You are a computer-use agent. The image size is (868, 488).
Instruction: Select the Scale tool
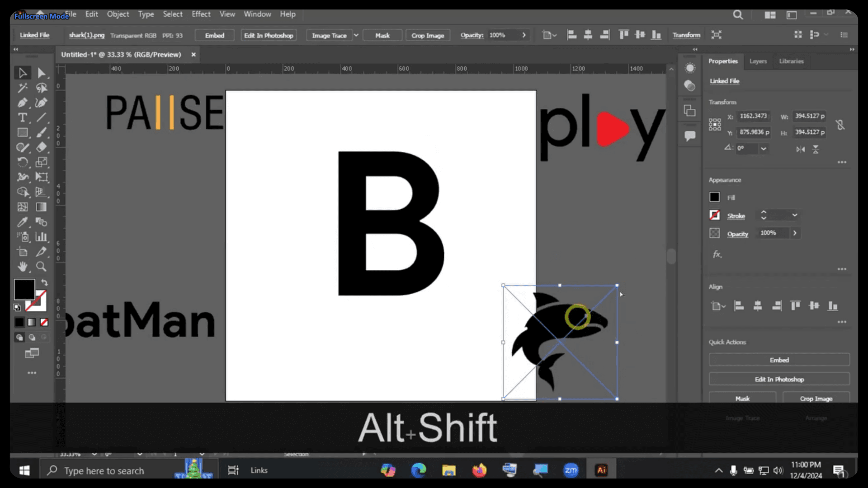coord(41,162)
